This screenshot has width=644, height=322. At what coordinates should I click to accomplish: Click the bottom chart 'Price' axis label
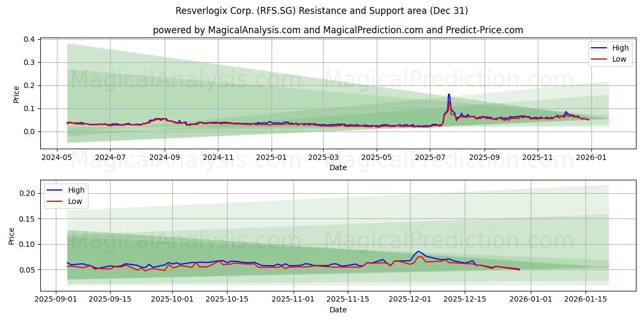(x=12, y=236)
